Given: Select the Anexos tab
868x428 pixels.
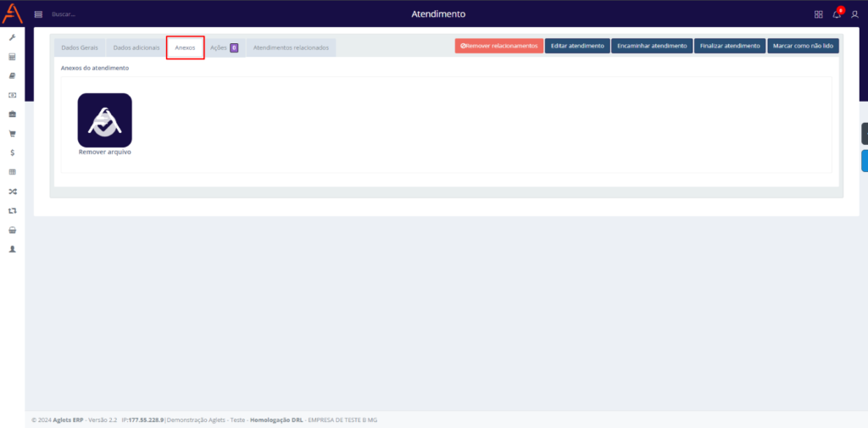Looking at the screenshot, I should pos(185,47).
